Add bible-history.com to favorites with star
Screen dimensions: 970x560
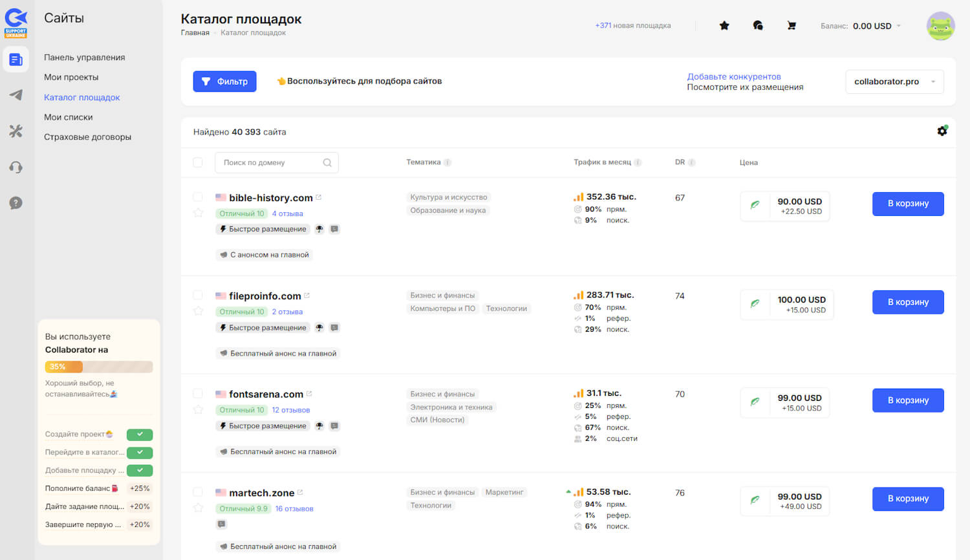tap(199, 213)
